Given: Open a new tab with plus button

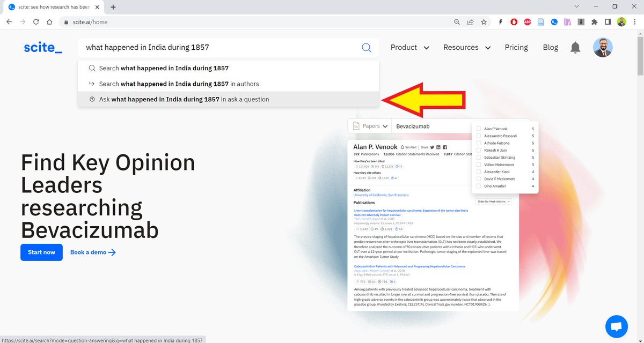Looking at the screenshot, I should point(113,7).
